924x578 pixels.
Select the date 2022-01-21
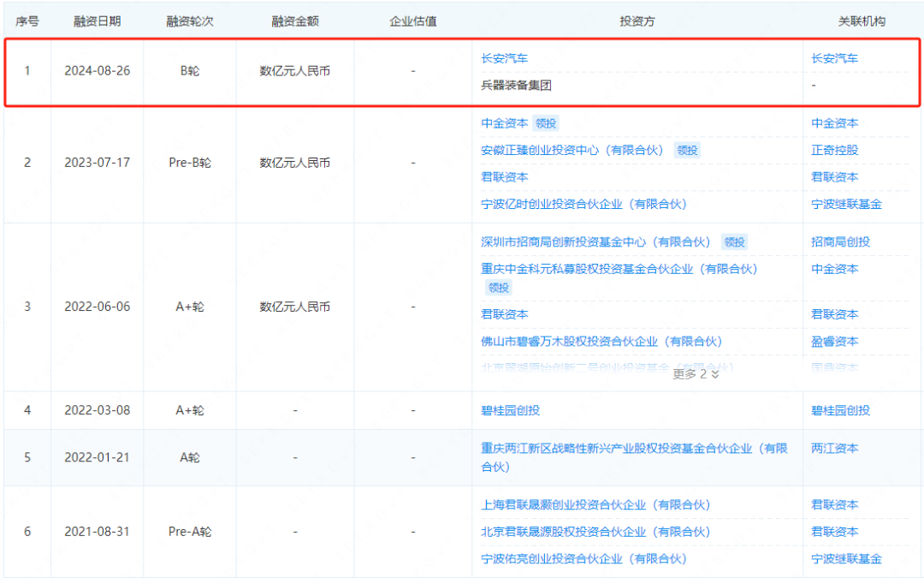[98, 457]
